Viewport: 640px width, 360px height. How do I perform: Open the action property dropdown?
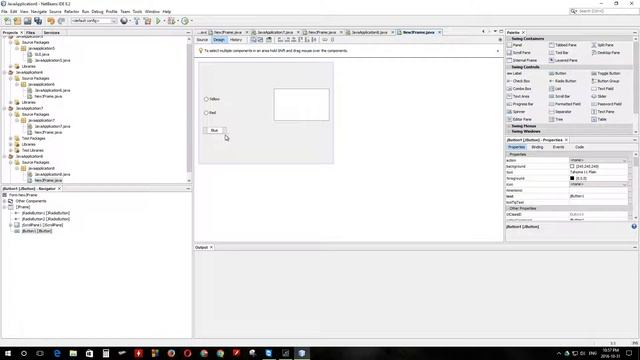click(x=624, y=160)
